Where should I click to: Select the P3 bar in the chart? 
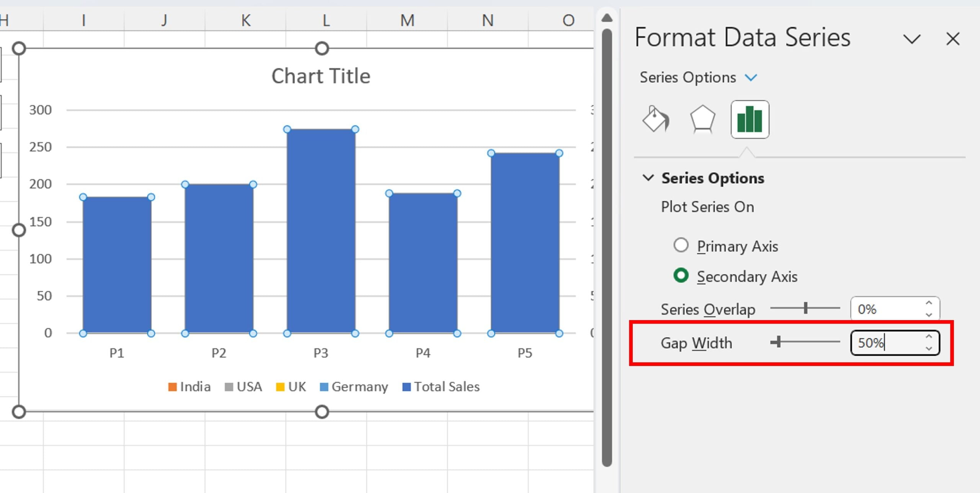pyautogui.click(x=321, y=231)
